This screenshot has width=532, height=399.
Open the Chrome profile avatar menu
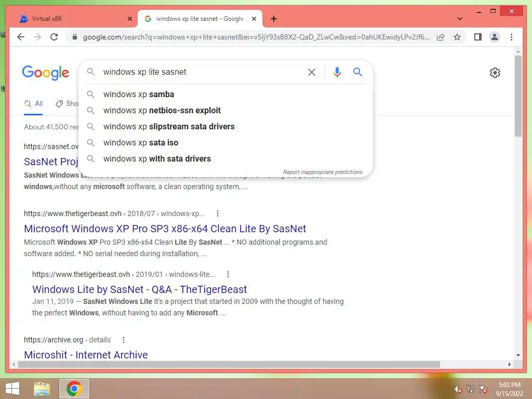tap(495, 37)
